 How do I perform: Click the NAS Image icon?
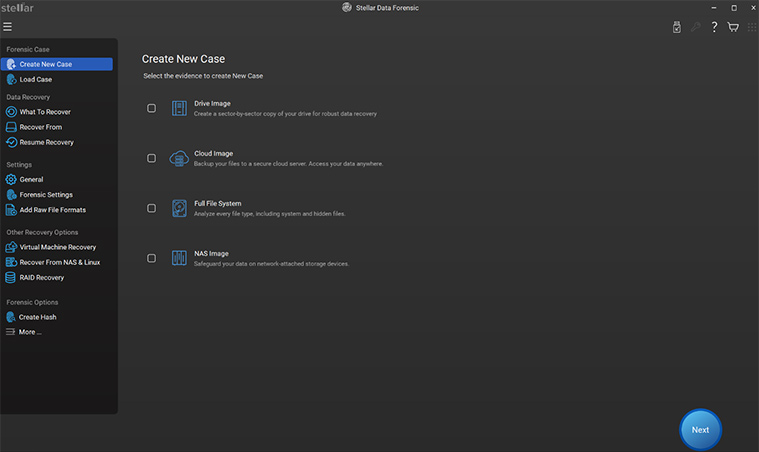(179, 258)
